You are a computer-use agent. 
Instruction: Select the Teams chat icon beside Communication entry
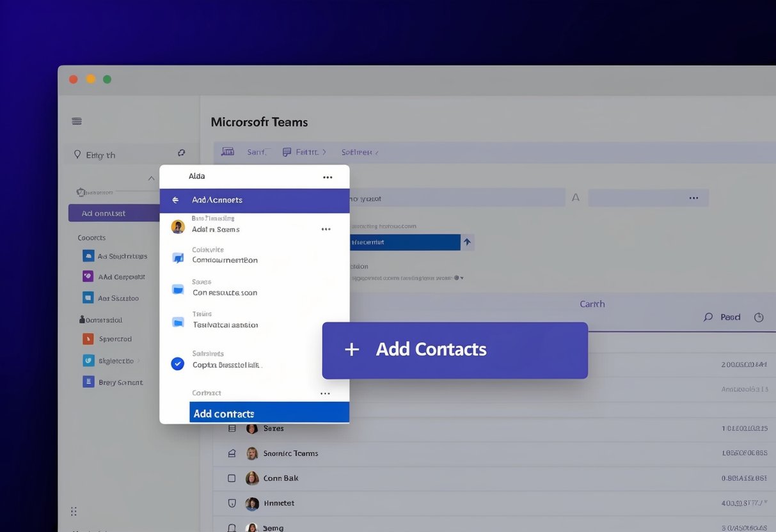pos(177,257)
